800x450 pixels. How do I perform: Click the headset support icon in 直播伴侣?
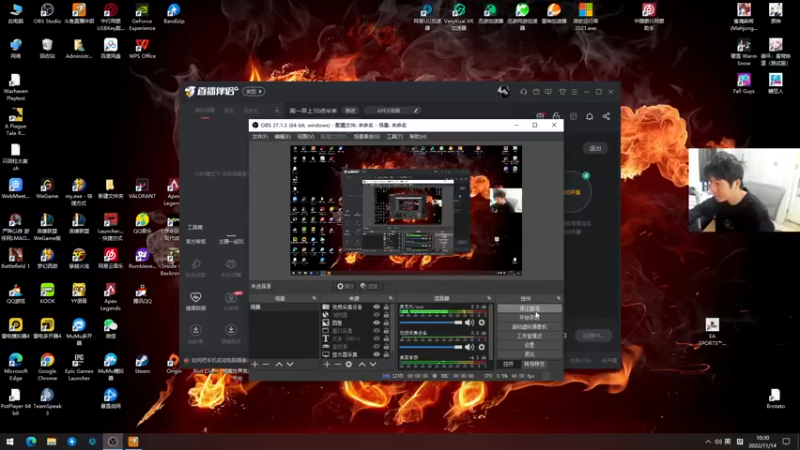coord(523,92)
